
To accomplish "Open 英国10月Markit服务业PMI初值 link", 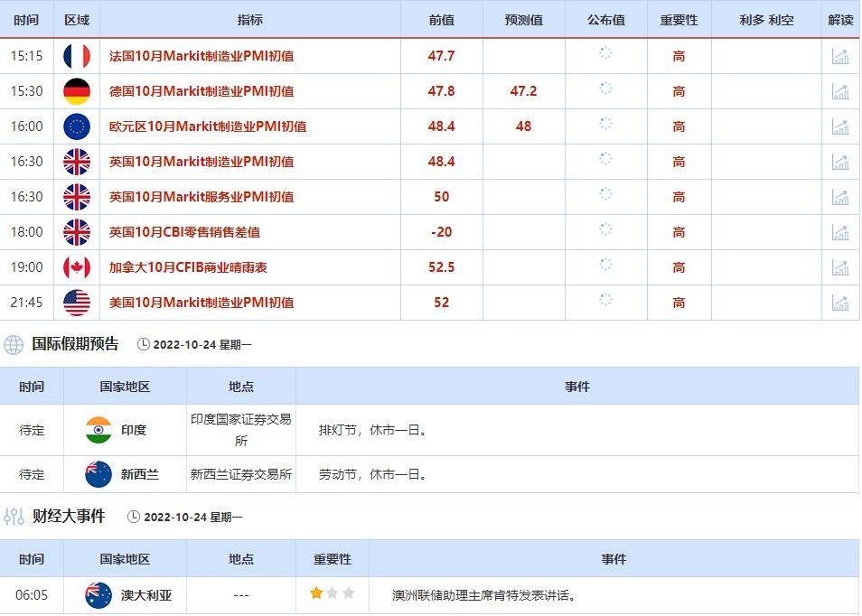I will tap(201, 197).
